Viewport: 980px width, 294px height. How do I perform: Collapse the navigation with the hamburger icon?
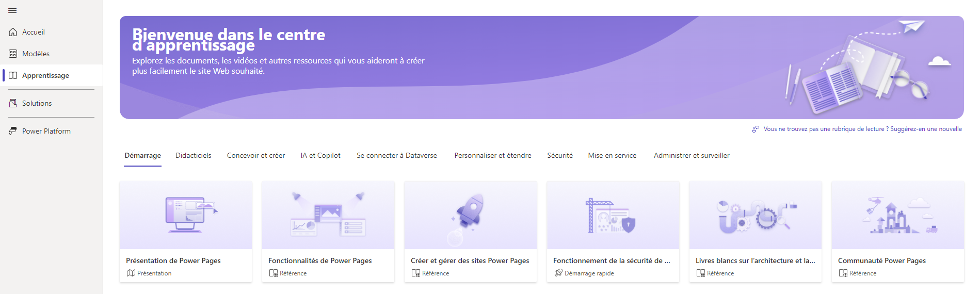pos(13,10)
